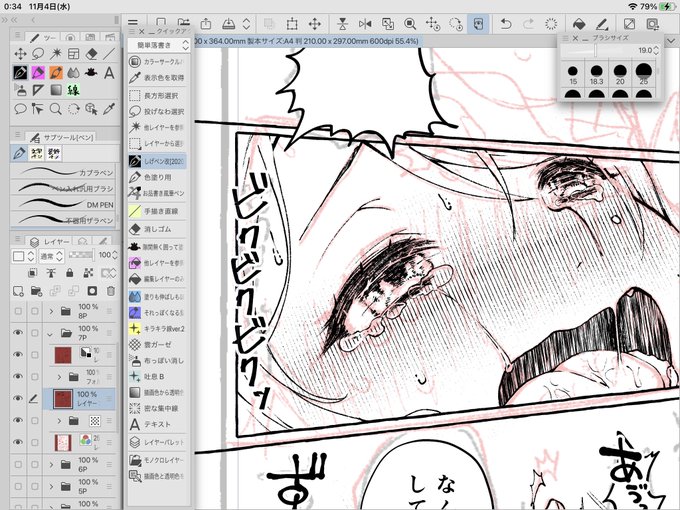Viewport: 680px width, 510px height.
Task: Open the layer palette color dropdown
Action: [x=23, y=255]
